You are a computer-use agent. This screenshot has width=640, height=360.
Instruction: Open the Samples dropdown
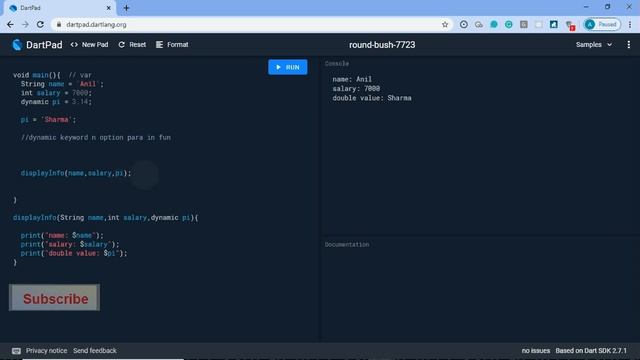594,44
